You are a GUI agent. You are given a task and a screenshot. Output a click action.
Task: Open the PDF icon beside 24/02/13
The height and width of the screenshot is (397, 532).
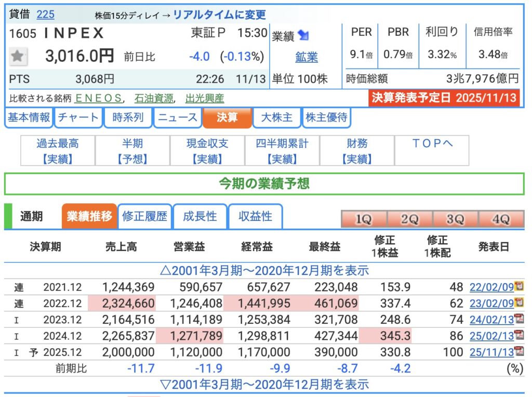(518, 319)
